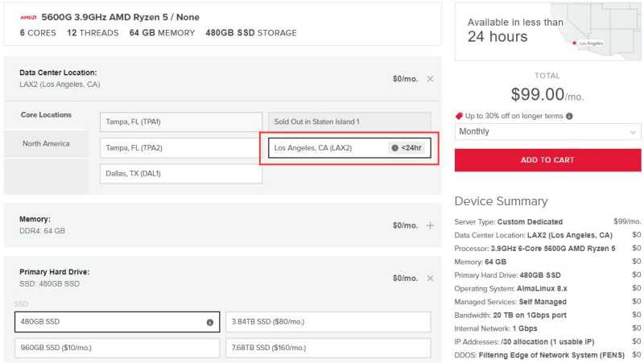Click the ADD TO CART button
Image resolution: width=644 pixels, height=363 pixels.
point(547,160)
